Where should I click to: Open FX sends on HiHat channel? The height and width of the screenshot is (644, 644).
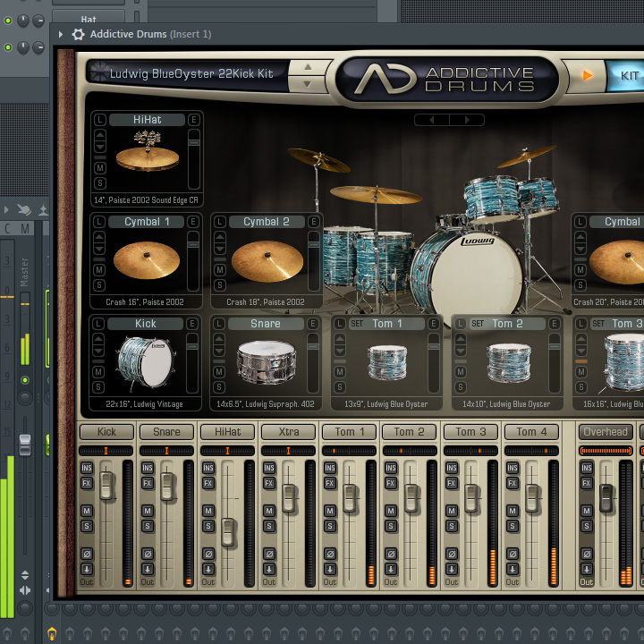tap(208, 483)
